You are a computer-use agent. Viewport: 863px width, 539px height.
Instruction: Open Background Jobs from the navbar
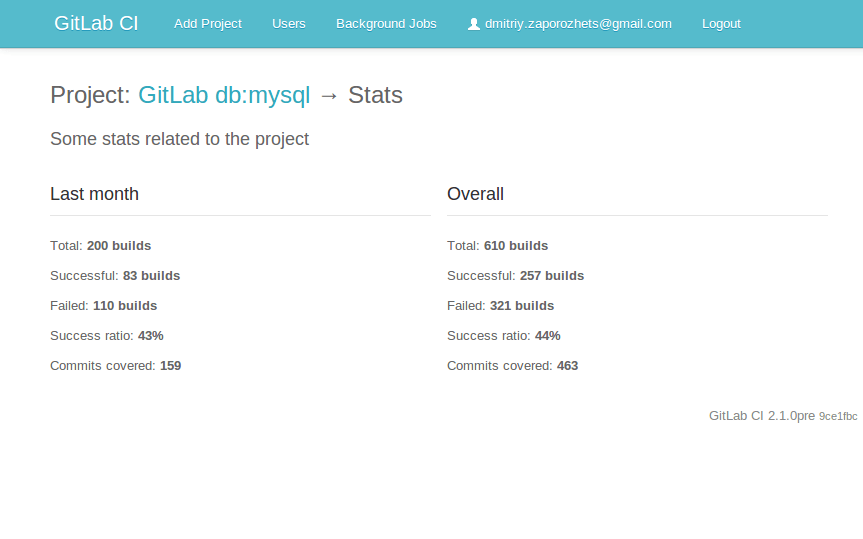(x=386, y=24)
